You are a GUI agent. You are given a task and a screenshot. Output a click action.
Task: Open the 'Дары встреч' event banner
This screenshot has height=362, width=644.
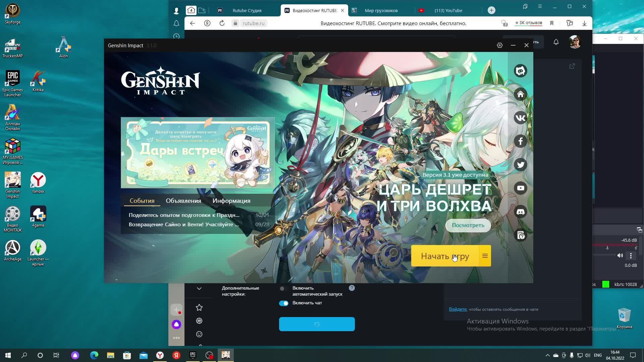coord(198,153)
